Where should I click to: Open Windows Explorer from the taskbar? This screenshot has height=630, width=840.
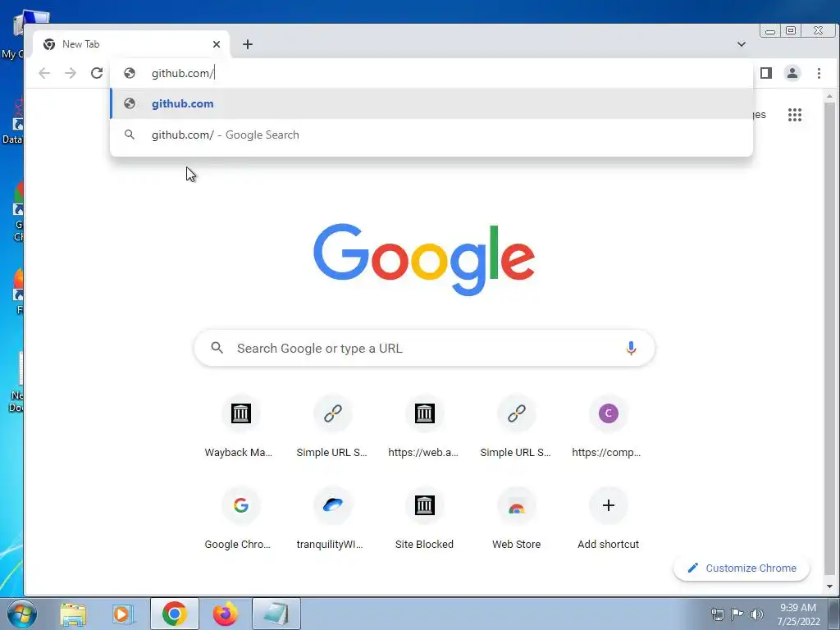(x=73, y=614)
